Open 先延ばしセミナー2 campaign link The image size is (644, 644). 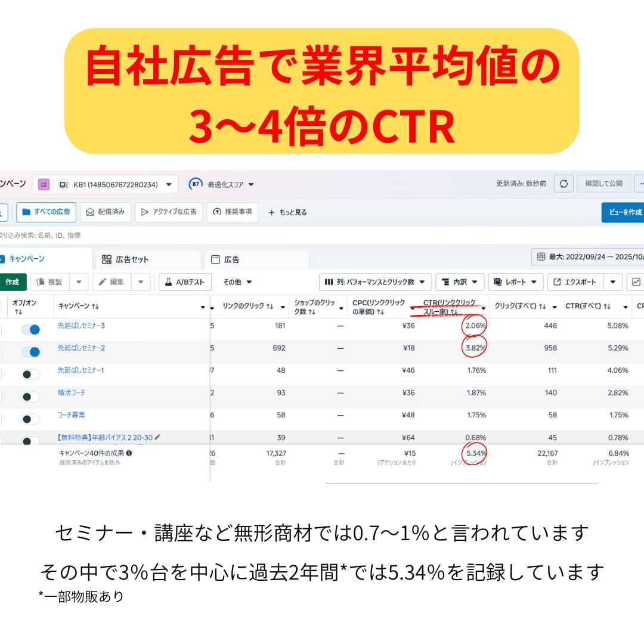tap(81, 348)
